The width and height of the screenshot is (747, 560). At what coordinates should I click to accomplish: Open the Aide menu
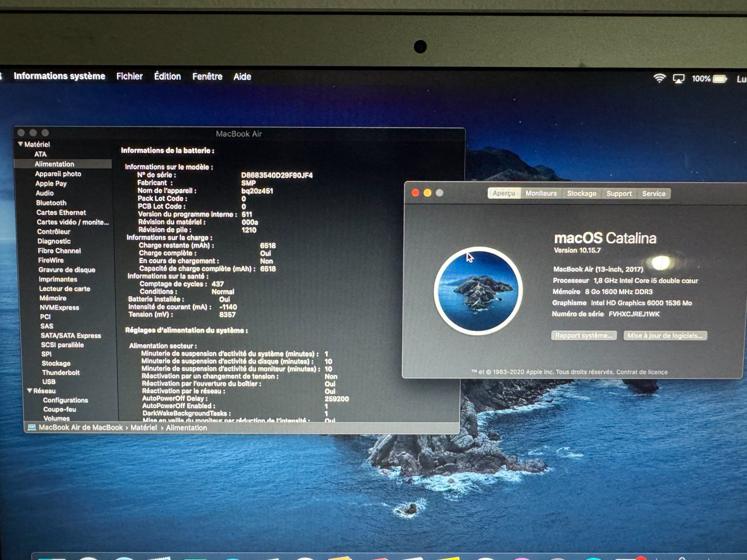point(242,77)
